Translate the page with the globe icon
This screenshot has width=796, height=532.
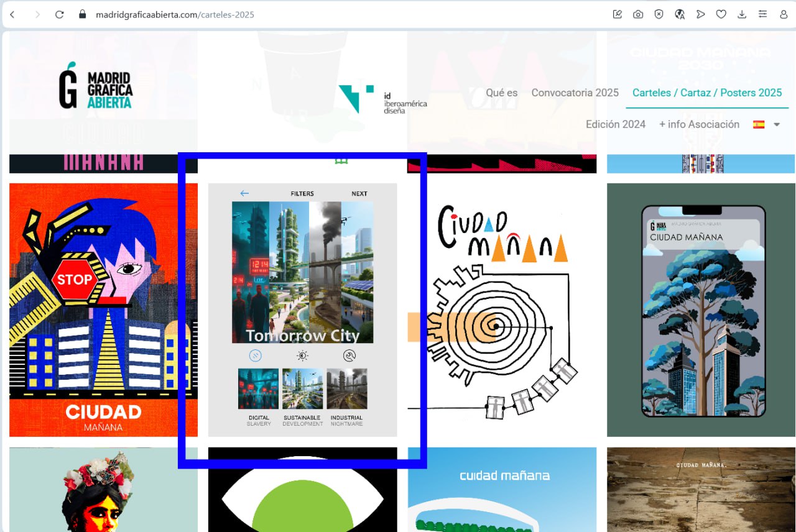[x=680, y=14]
